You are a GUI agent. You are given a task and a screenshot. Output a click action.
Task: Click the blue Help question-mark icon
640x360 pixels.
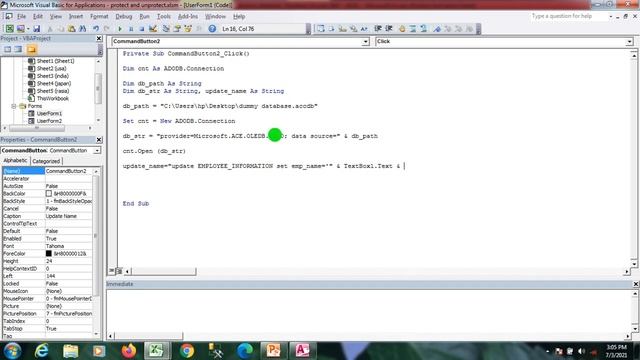point(212,29)
